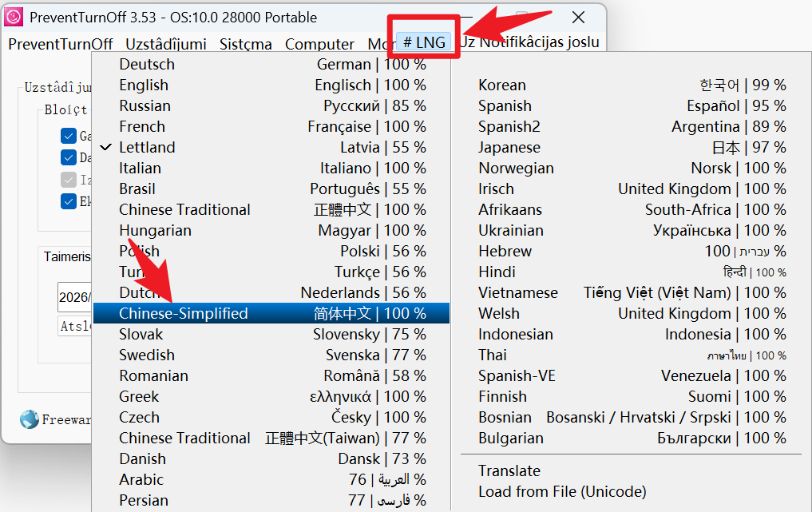This screenshot has height=512, width=812.
Task: Click Translate in the language menu
Action: tap(509, 471)
